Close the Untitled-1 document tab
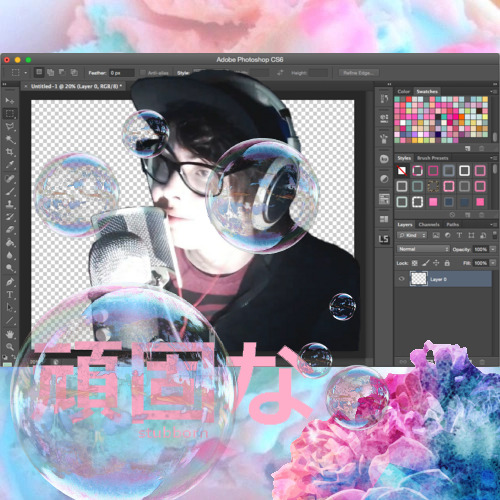 coord(26,86)
